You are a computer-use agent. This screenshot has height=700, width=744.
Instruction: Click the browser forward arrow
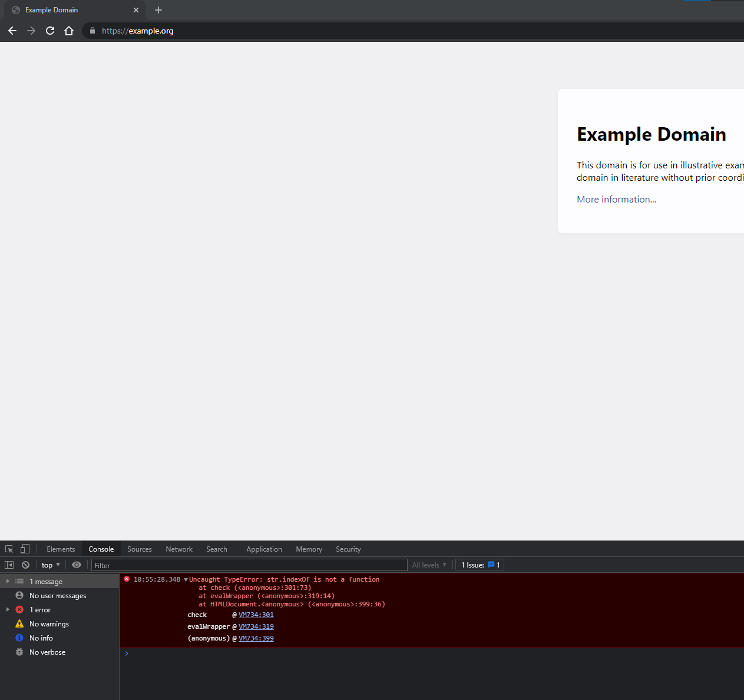point(31,31)
